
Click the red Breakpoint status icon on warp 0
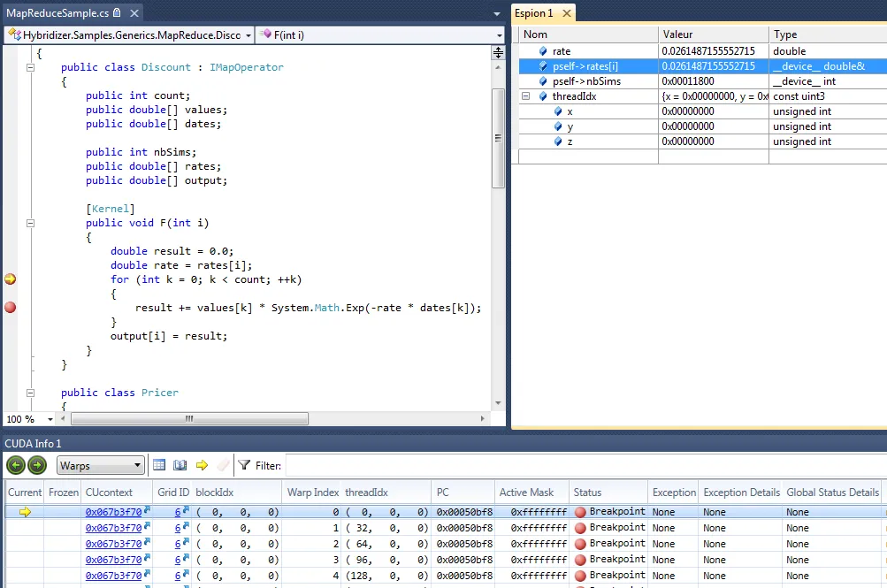pyautogui.click(x=582, y=511)
